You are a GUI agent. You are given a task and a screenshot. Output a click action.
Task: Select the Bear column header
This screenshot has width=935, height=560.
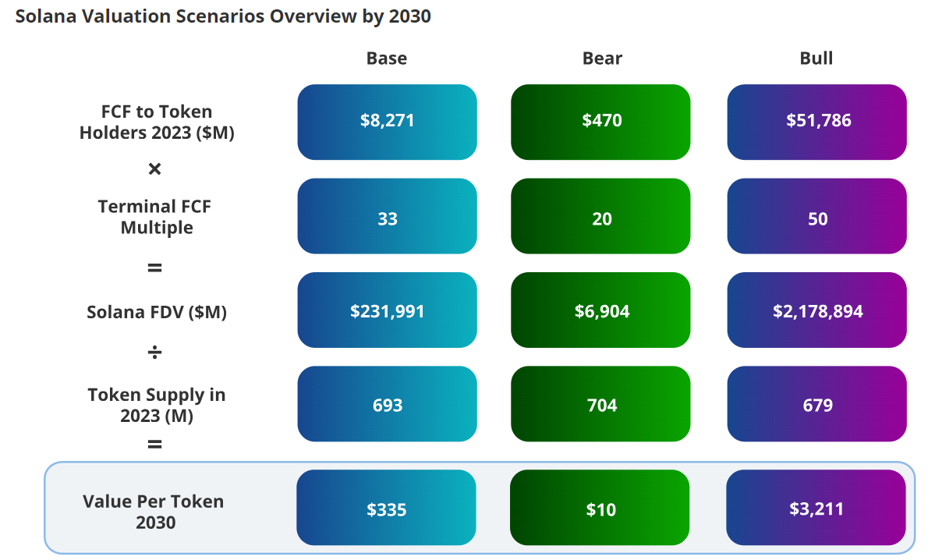(602, 58)
